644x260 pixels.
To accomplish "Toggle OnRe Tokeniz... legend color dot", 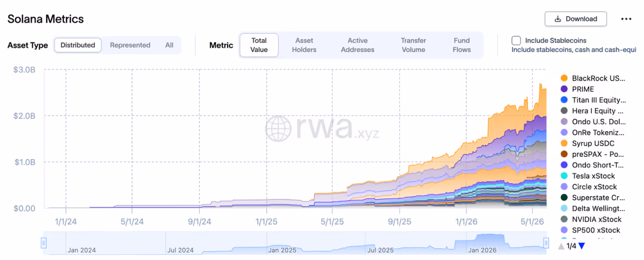I will 564,132.
